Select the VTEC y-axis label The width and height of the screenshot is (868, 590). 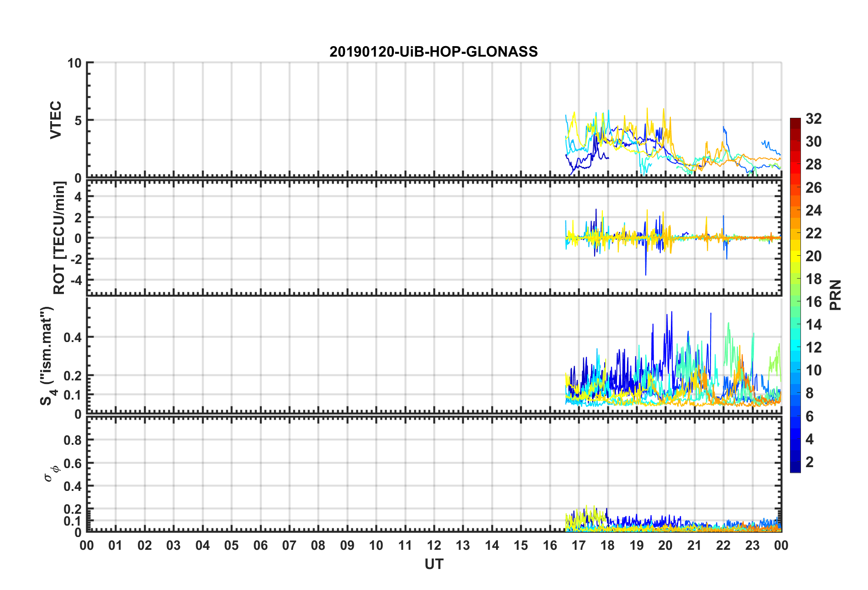pos(56,120)
